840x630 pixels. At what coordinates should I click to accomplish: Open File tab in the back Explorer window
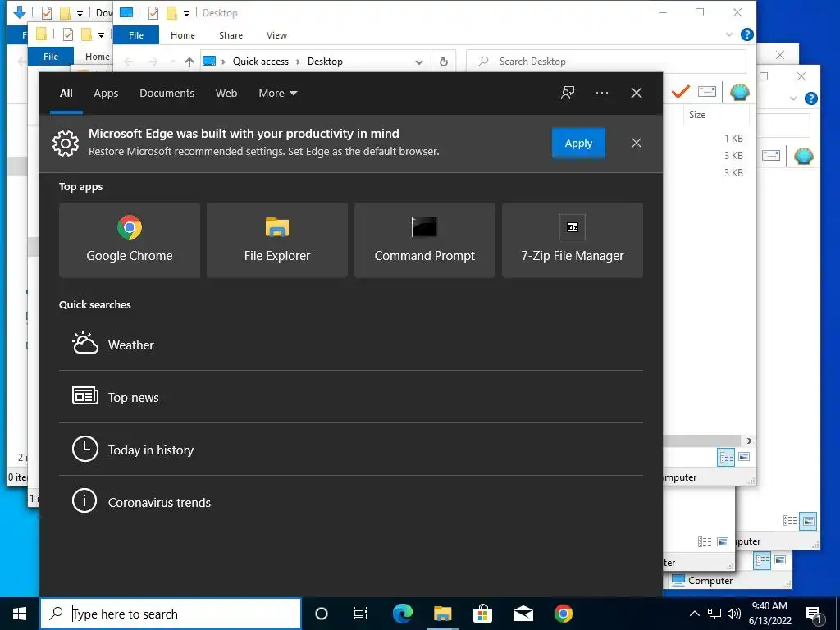click(x=50, y=57)
